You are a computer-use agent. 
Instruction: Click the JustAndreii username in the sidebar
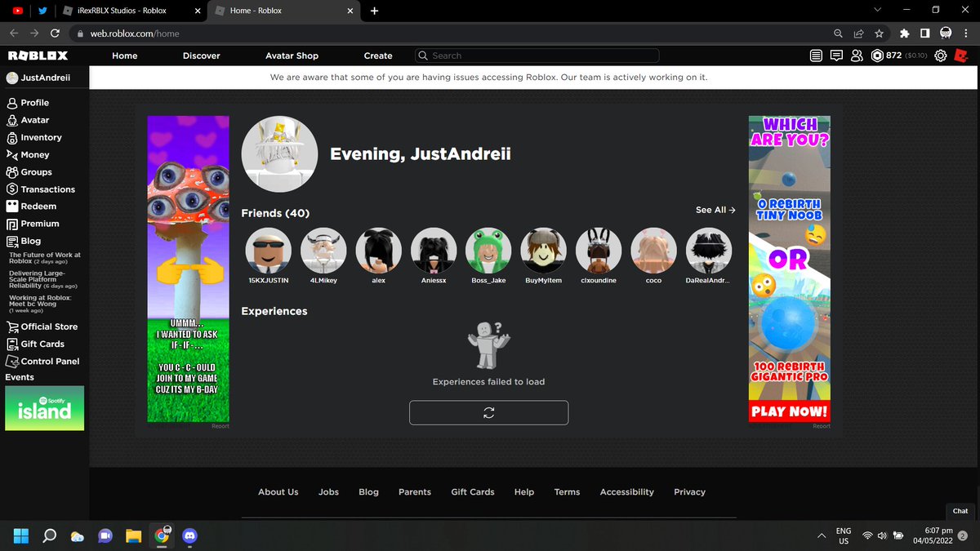pos(45,78)
